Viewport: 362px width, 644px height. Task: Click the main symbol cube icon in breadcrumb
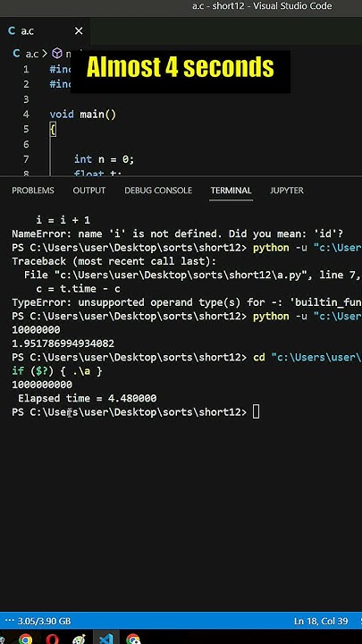point(57,54)
